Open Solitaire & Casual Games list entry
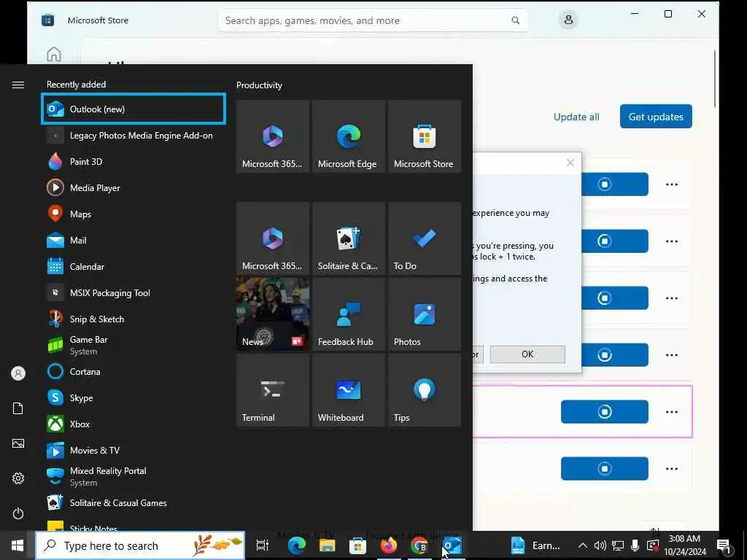Viewport: 747px width, 560px height. 133,502
